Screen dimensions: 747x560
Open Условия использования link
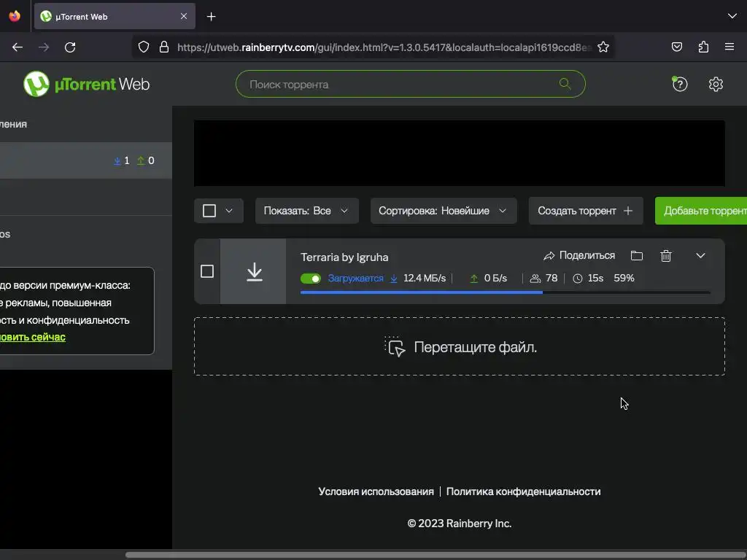pyautogui.click(x=376, y=491)
